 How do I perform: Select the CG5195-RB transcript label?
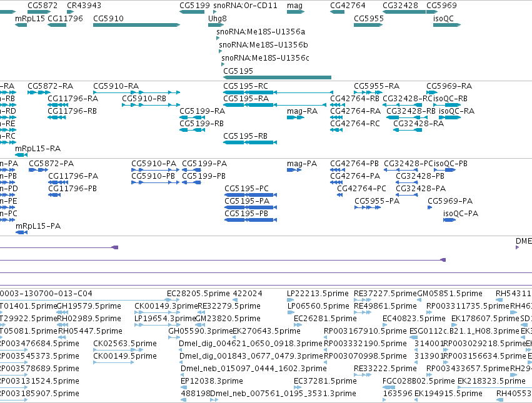tap(245, 136)
